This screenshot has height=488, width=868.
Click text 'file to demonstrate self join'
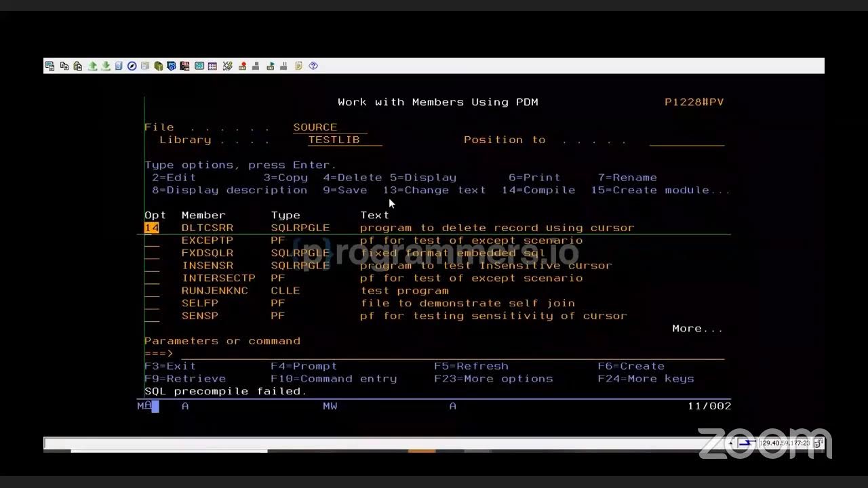point(467,303)
